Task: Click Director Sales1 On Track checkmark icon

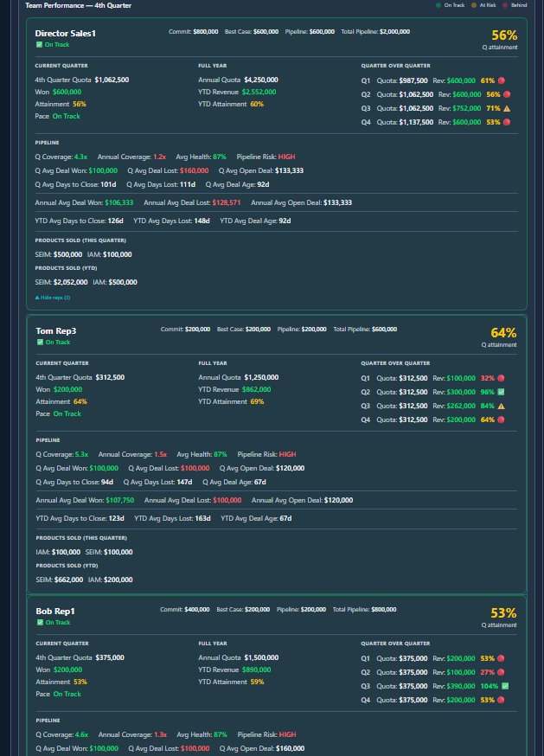Action: pyautogui.click(x=39, y=44)
